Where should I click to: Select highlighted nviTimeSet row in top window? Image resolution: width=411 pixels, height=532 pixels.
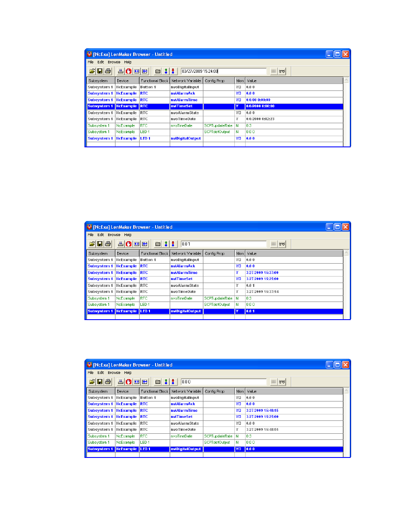coord(215,106)
